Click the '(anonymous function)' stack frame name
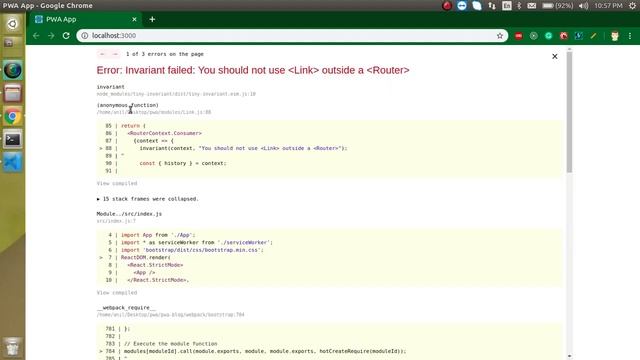Image resolution: width=640 pixels, height=360 pixels. pyautogui.click(x=127, y=105)
